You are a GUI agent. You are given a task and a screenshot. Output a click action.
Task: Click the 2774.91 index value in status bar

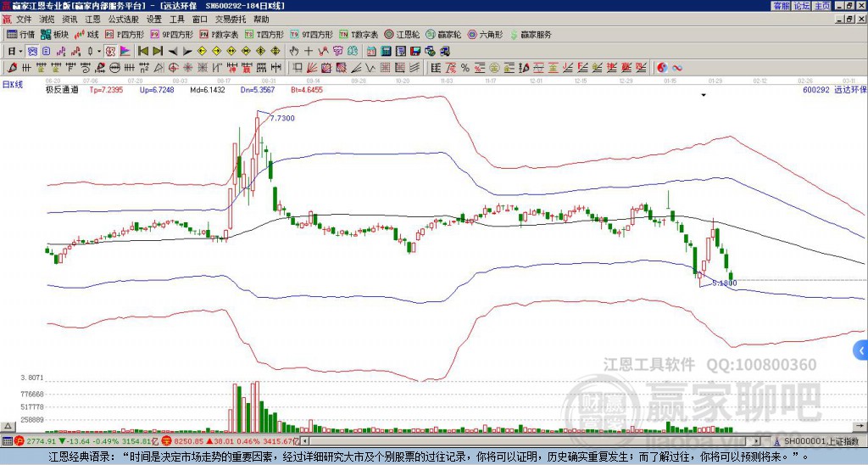tap(41, 441)
